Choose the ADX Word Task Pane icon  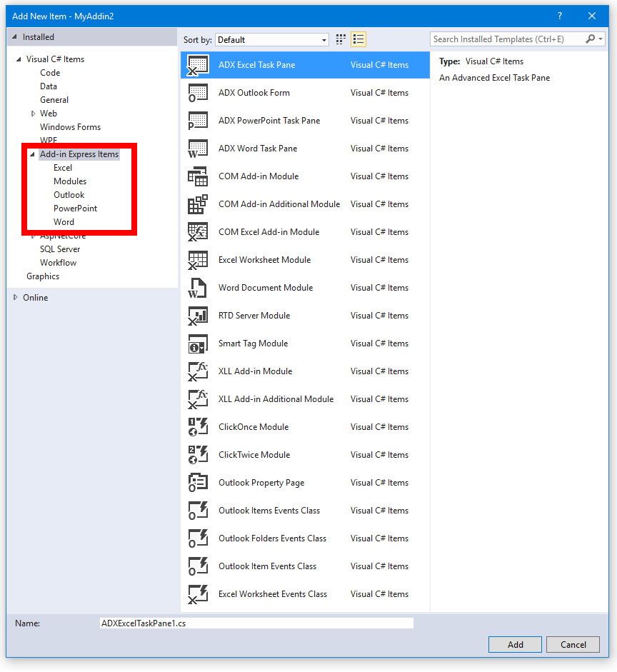[x=198, y=149]
